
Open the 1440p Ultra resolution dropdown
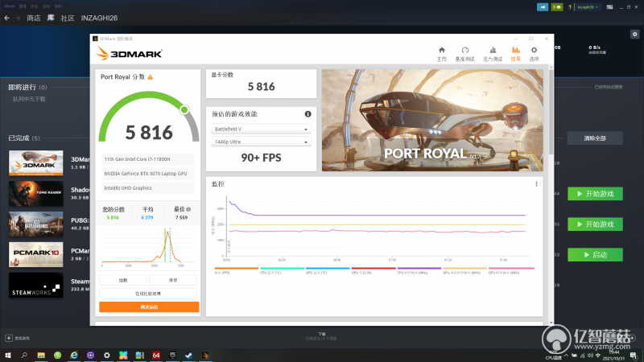click(261, 142)
